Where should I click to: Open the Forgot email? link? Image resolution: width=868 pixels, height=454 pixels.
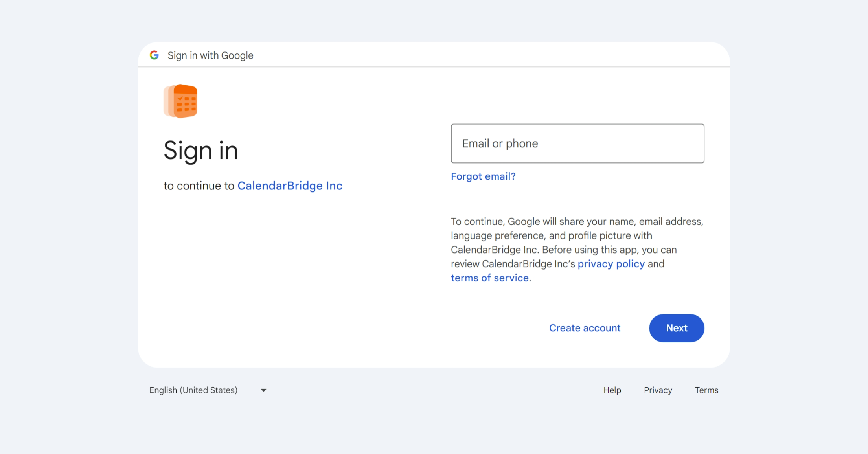point(483,176)
